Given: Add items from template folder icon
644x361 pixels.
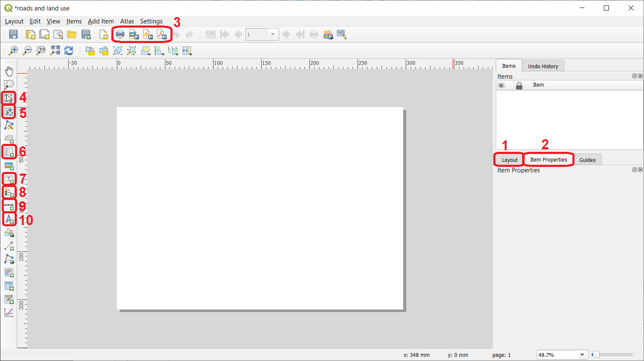Looking at the screenshot, I should click(x=72, y=34).
